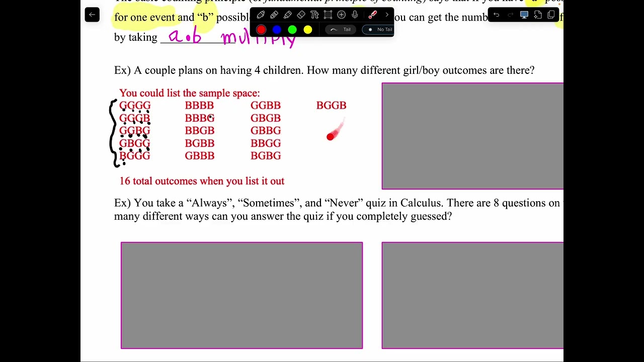Tap the BGGB outcome text
This screenshot has height=362, width=644.
(x=331, y=106)
